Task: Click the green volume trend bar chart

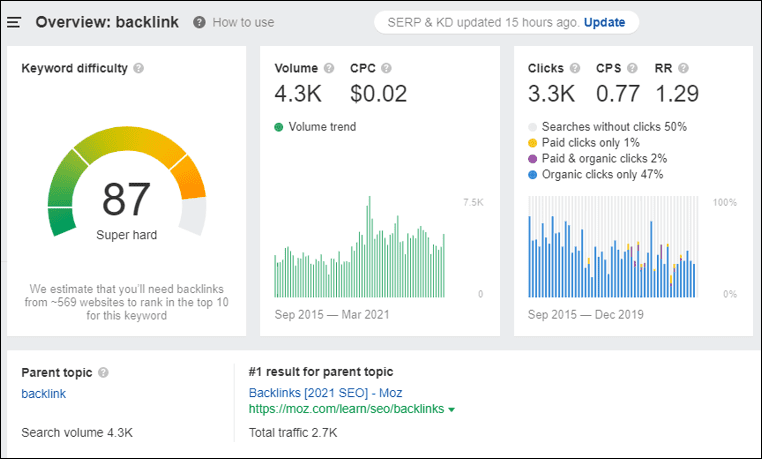Action: pos(360,247)
